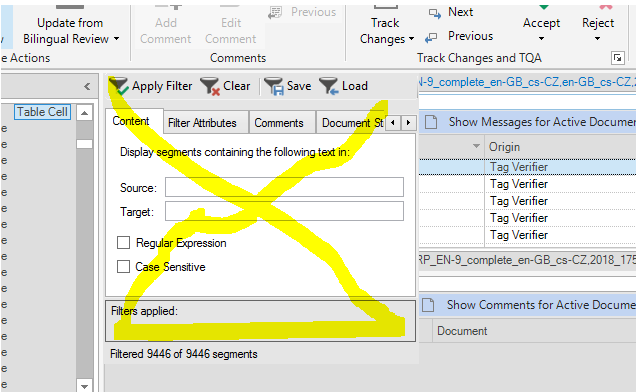The width and height of the screenshot is (636, 392).
Task: Collapse the left panel with the chevron
Action: (x=87, y=86)
